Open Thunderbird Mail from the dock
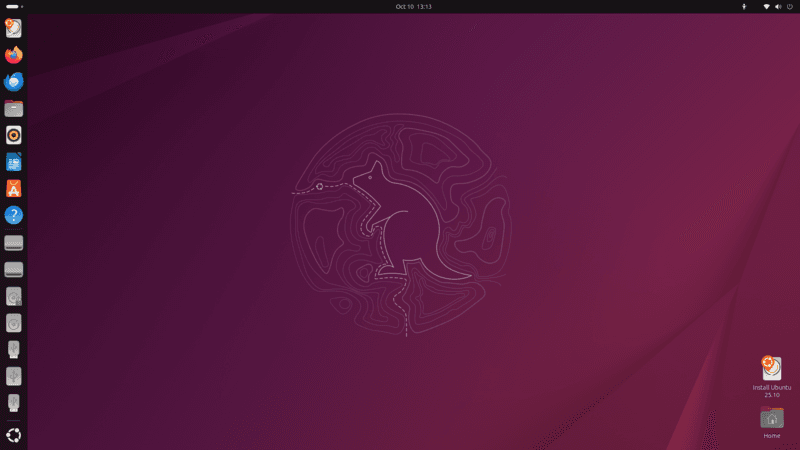This screenshot has height=450, width=800. (x=14, y=82)
